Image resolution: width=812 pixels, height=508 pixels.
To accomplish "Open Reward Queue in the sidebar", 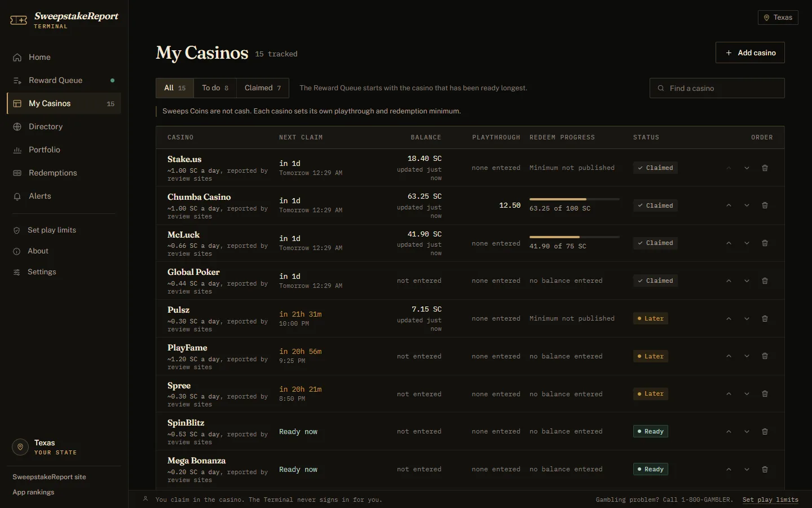I will point(64,80).
